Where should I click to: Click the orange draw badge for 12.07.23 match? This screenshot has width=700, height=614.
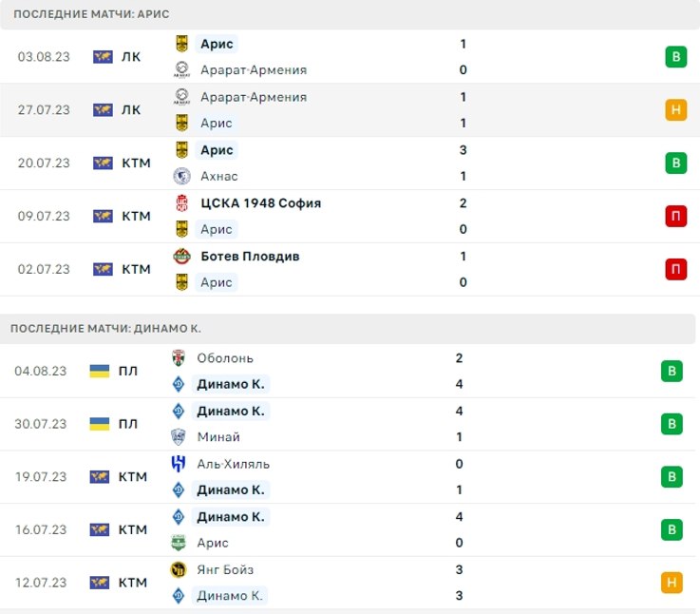pos(672,583)
